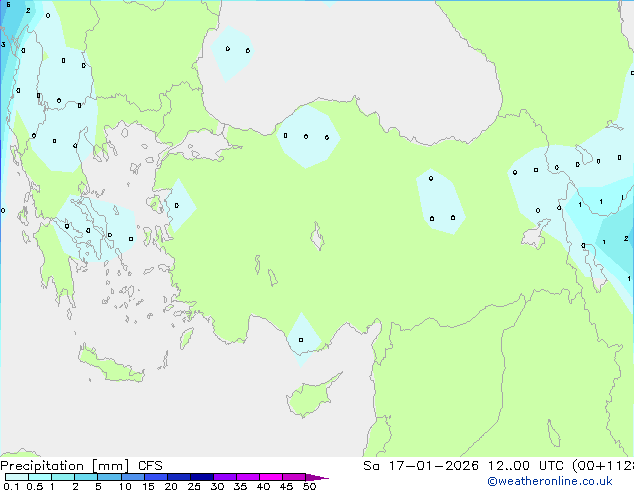This screenshot has width=634, height=490.
Task: Click the '[mm]' unit label
Action: click(110, 466)
